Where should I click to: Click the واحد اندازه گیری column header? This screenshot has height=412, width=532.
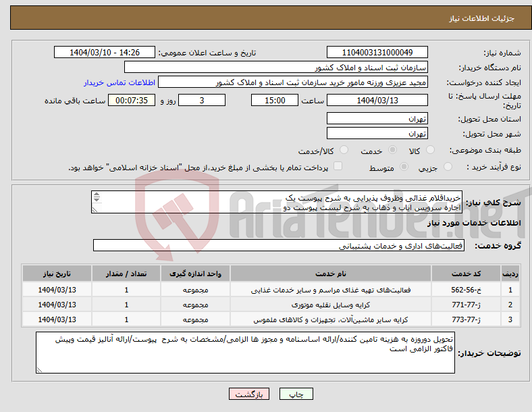(x=195, y=274)
